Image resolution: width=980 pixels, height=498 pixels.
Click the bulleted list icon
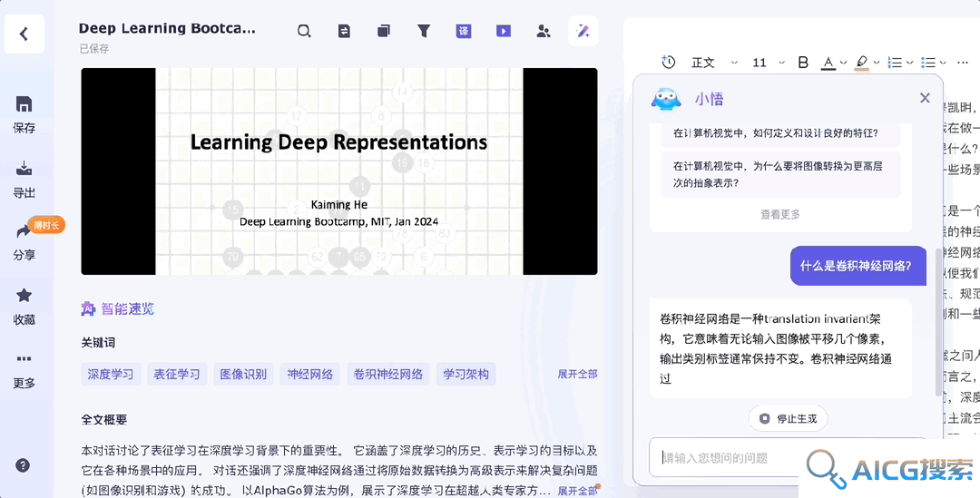coord(928,63)
